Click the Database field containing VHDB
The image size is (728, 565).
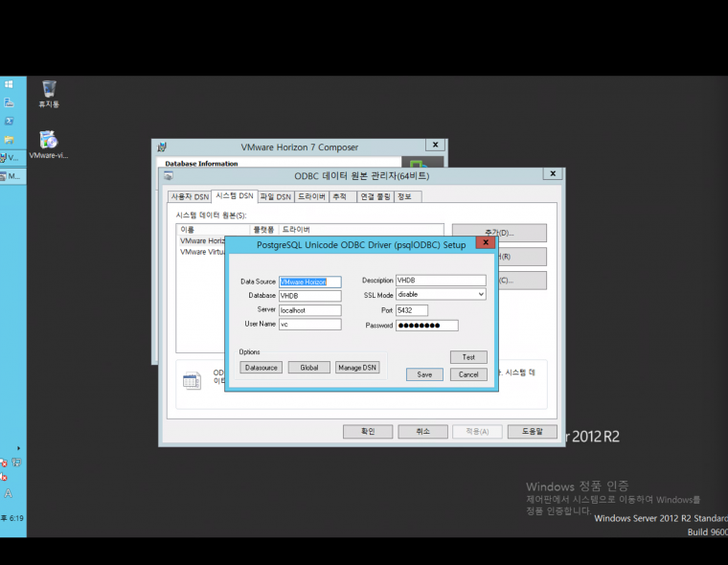[x=310, y=296]
